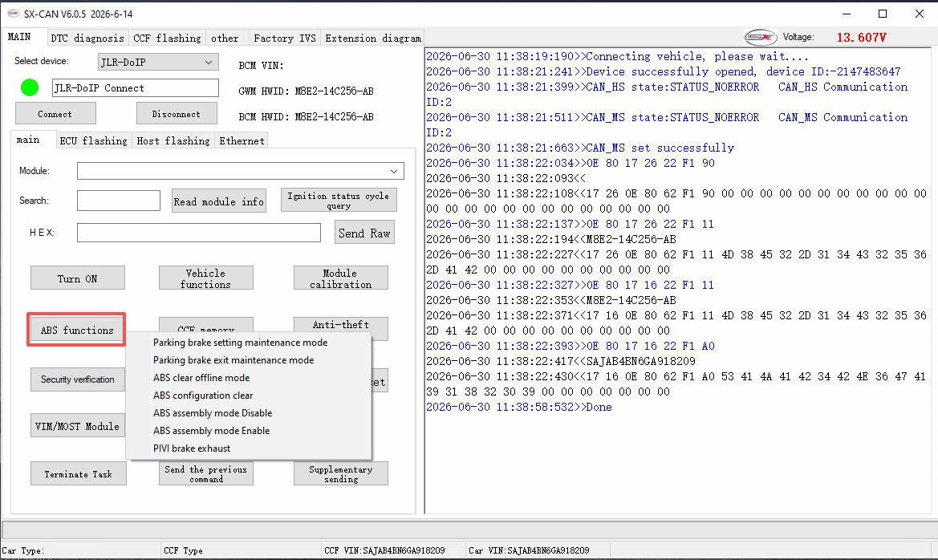Image resolution: width=938 pixels, height=560 pixels.
Task: Click BCM HWID M8E2-14C256-AB text
Action: (x=307, y=117)
